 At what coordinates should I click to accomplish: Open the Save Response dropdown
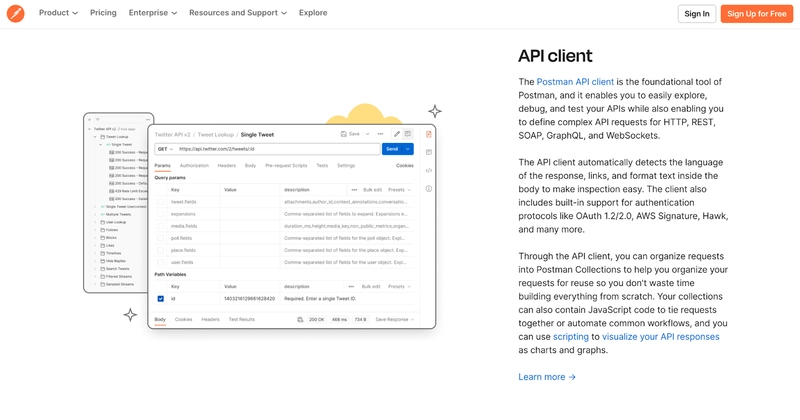tap(394, 319)
